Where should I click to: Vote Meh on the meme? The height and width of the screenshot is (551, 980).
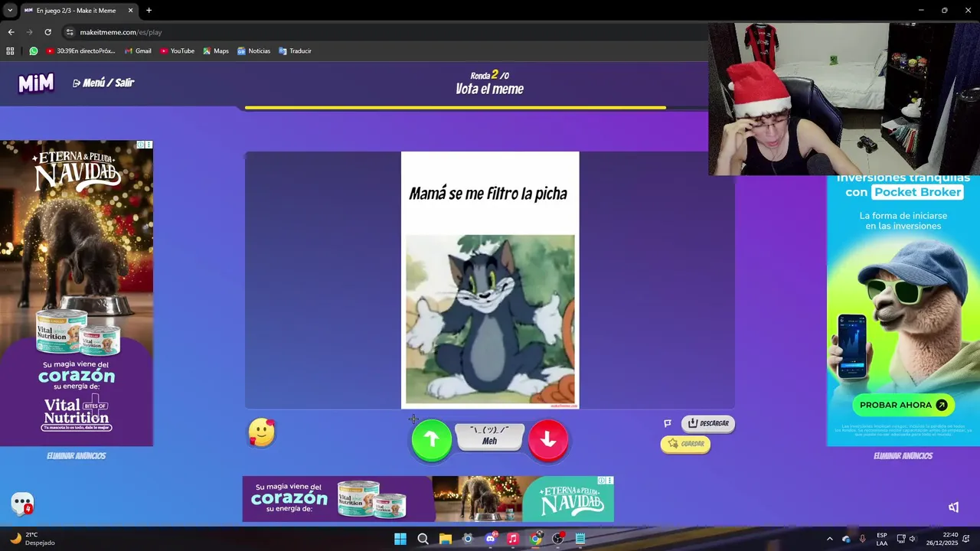[x=490, y=436]
